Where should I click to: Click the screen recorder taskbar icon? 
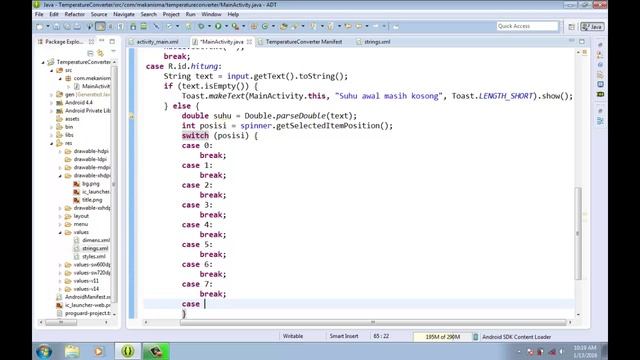click(x=156, y=351)
